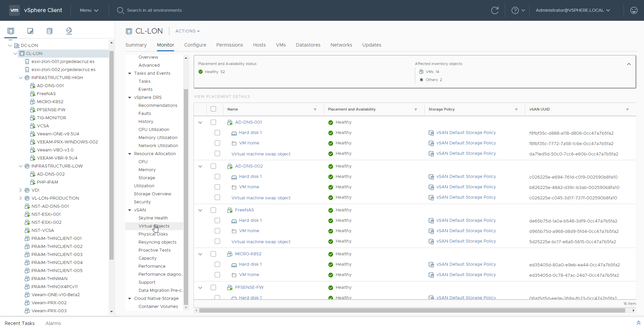
Task: Open the AD-DNS-002 link in table
Action: click(x=249, y=166)
